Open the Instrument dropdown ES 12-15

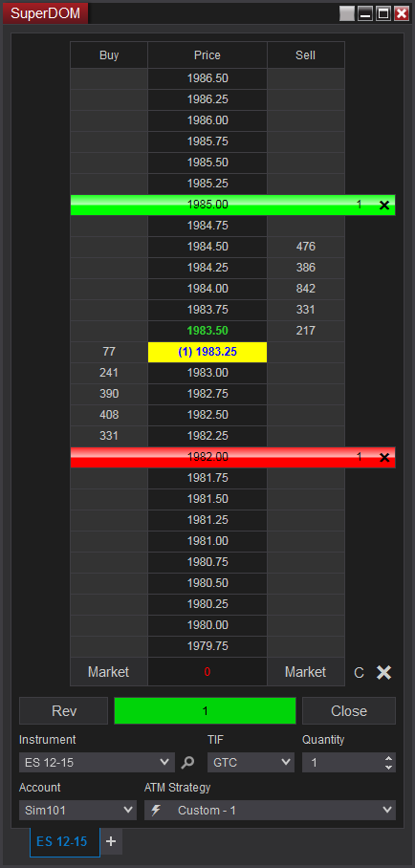point(97,762)
